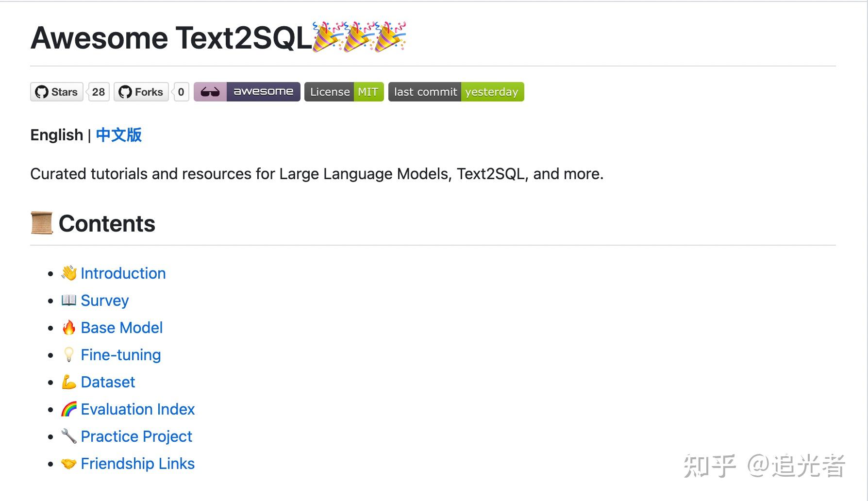Click the wrench emoji before Practice Project
Screen dimensions: 868x501
69,436
